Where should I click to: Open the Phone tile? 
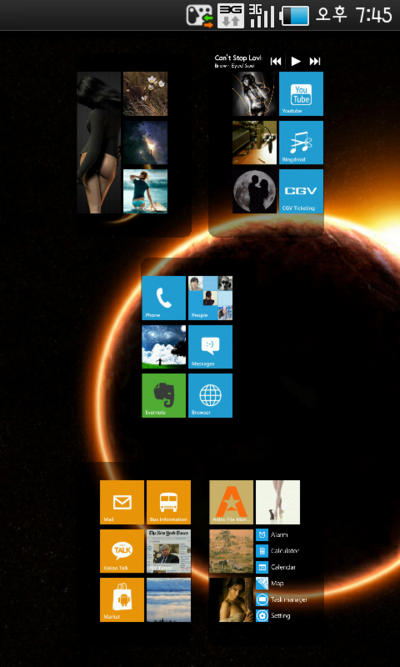click(x=164, y=298)
